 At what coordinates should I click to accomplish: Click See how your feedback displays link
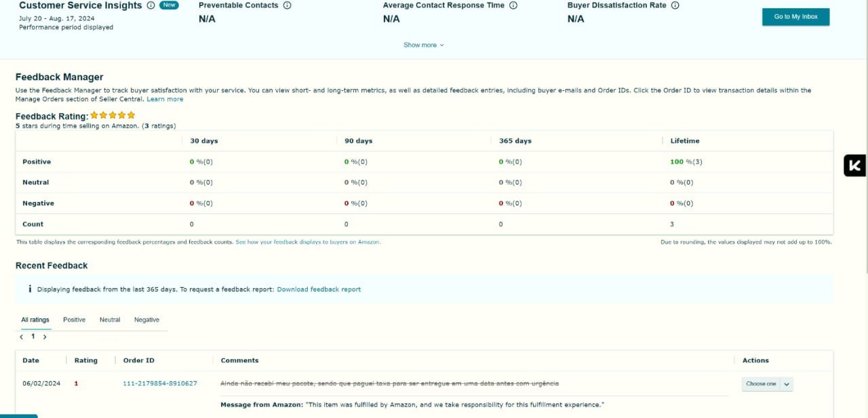[x=308, y=242]
